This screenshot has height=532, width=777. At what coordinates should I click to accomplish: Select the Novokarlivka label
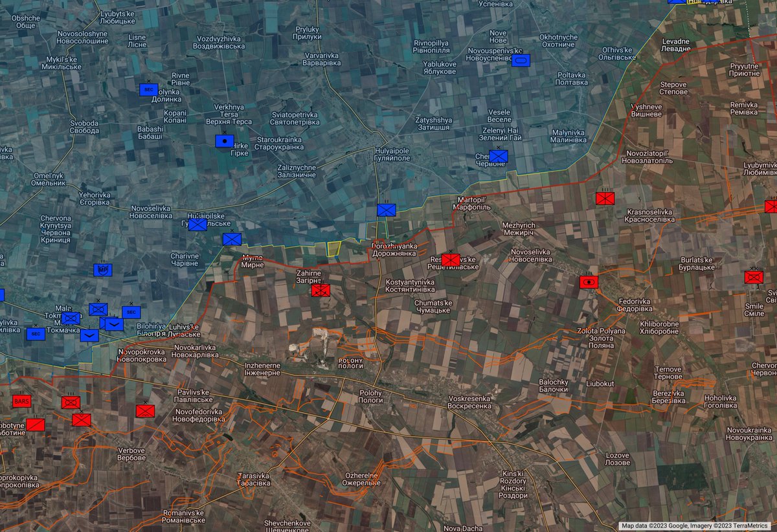tap(195, 351)
